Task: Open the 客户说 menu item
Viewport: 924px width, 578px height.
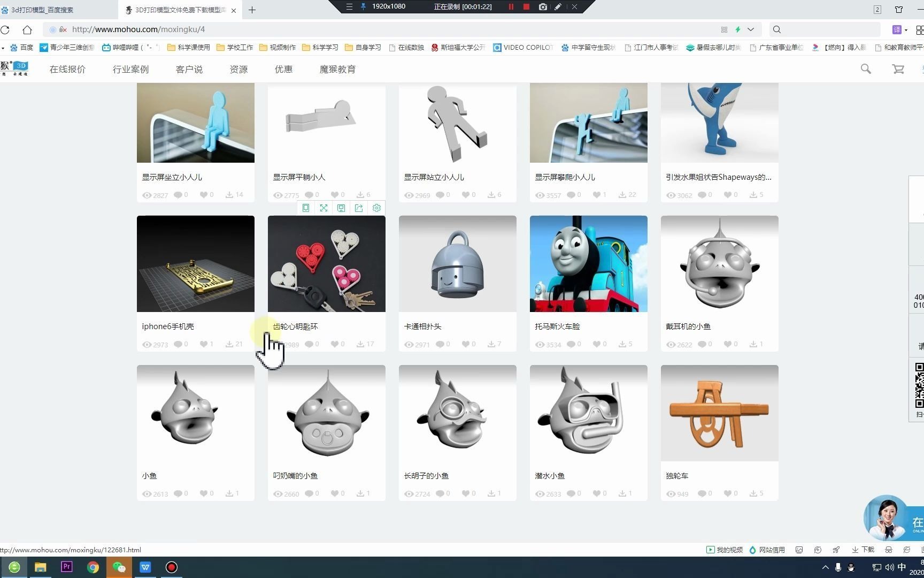Action: 189,69
